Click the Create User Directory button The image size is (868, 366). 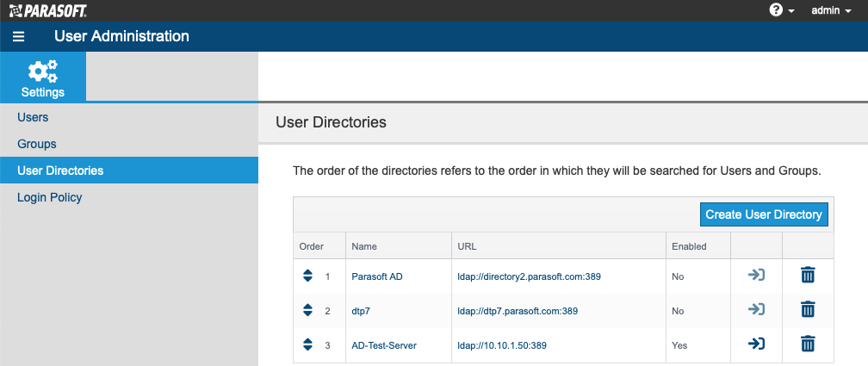(763, 214)
